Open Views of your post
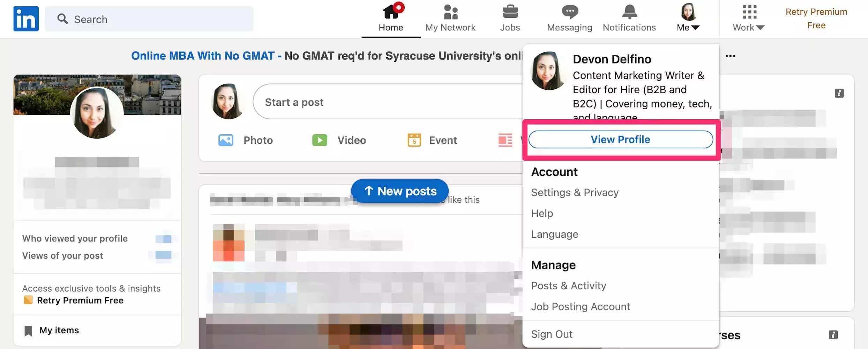868x349 pixels. coord(62,255)
